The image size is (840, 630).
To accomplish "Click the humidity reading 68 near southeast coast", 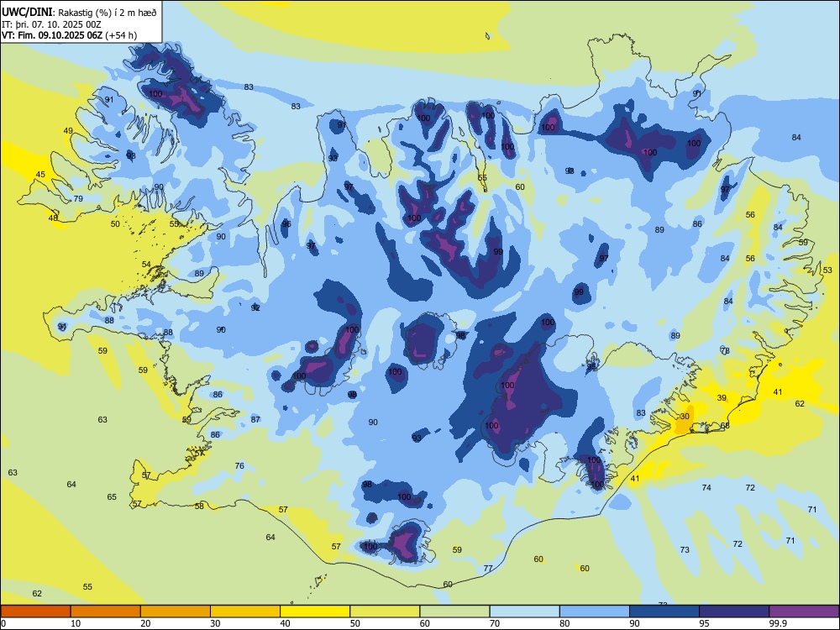I will pos(725,425).
